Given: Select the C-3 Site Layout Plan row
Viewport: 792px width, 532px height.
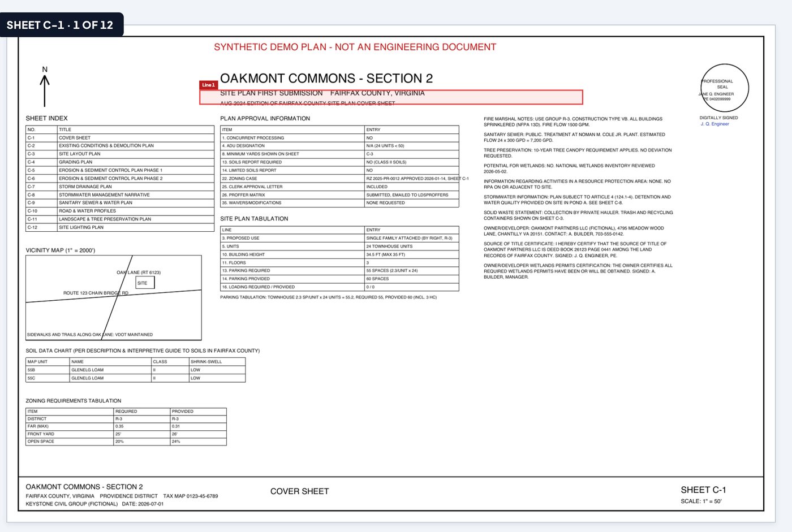Looking at the screenshot, I should point(120,154).
